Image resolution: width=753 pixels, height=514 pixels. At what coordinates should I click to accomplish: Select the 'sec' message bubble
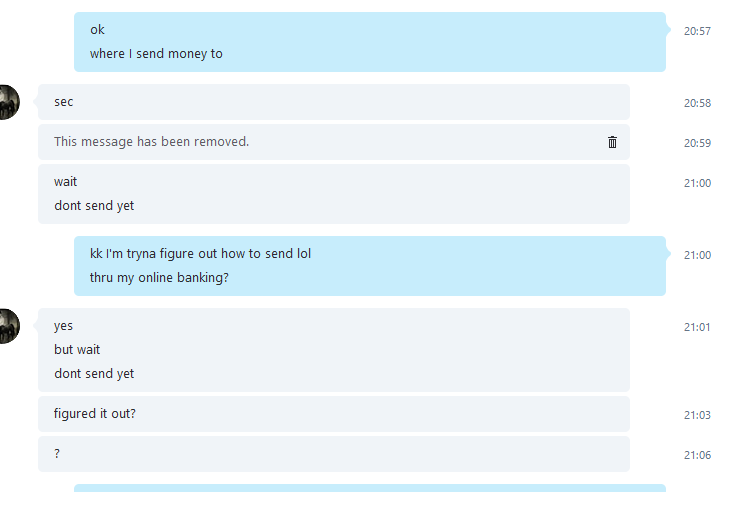coord(334,102)
